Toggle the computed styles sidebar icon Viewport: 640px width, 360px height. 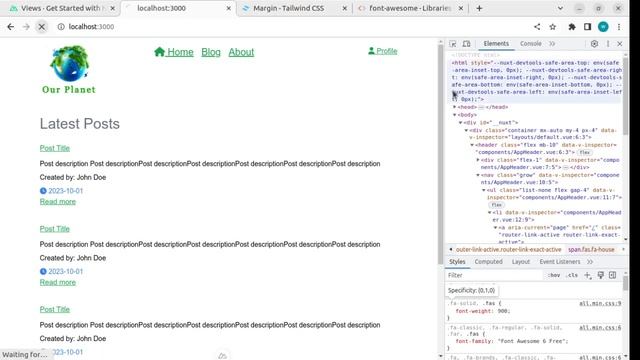(x=613, y=276)
